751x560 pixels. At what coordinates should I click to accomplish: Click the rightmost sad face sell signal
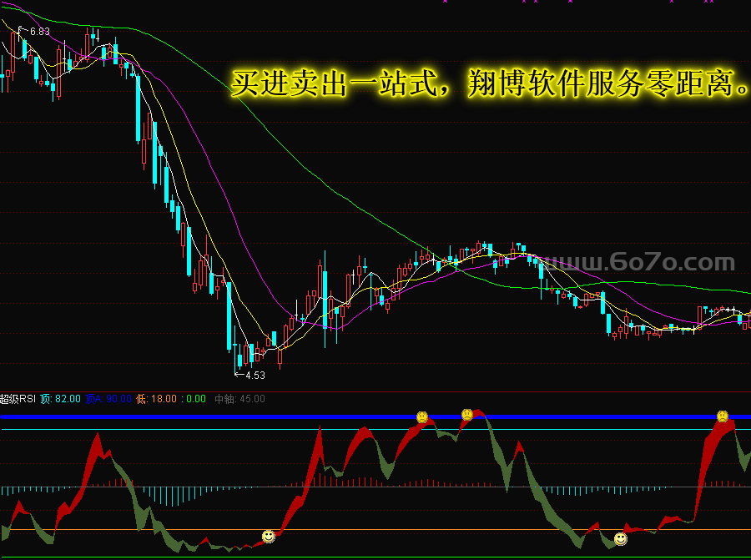pyautogui.click(x=722, y=416)
